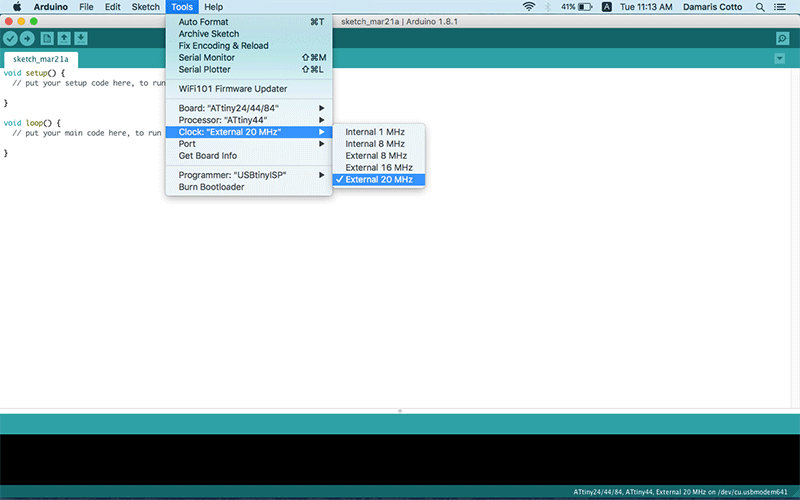Expand the Clock External 20 MHz submenu

point(249,132)
